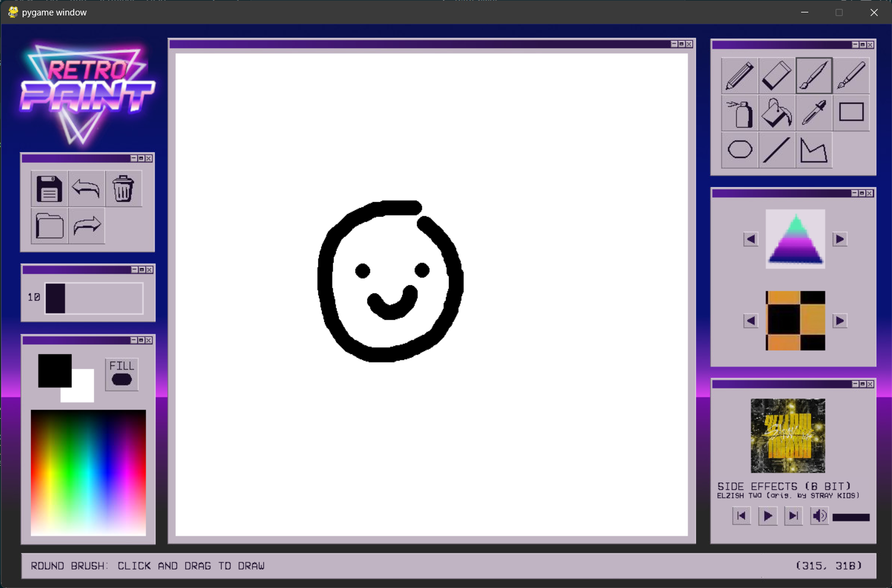Select the Eraser tool
The height and width of the screenshot is (588, 892).
[x=777, y=76]
